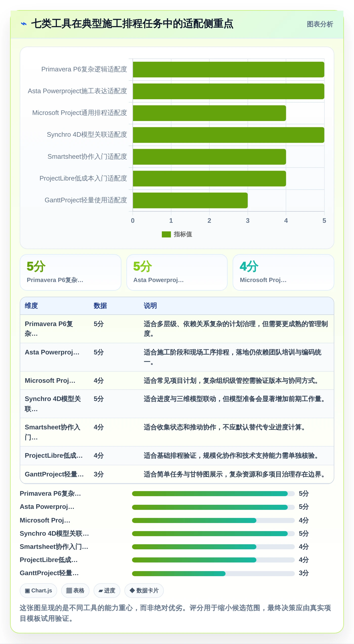354x644 pixels.
Task: Select the Smartsheet协作入门 table row name
Action: click(x=52, y=432)
